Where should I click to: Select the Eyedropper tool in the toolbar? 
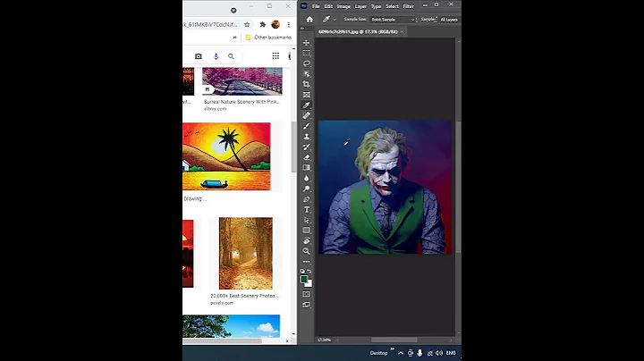(307, 105)
